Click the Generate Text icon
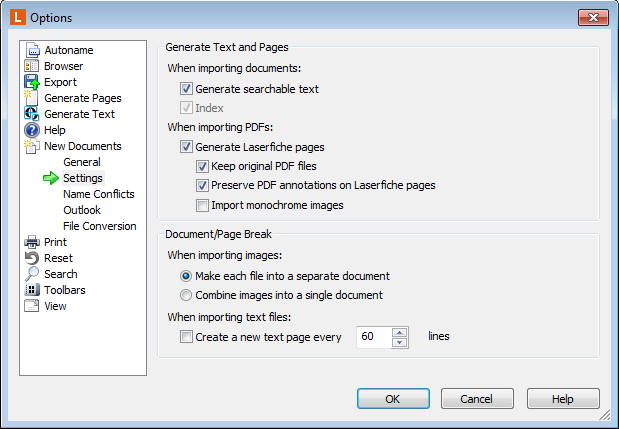 [x=32, y=114]
